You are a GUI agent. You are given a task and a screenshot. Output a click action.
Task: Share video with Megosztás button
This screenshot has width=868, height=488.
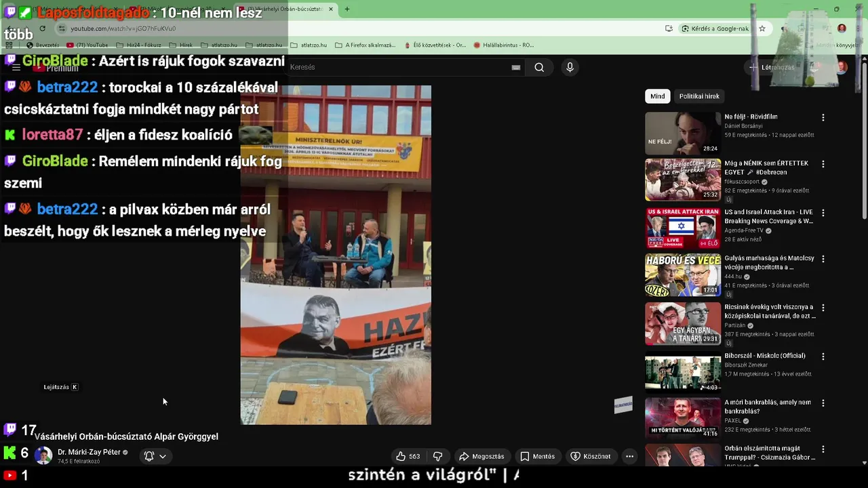tap(481, 456)
